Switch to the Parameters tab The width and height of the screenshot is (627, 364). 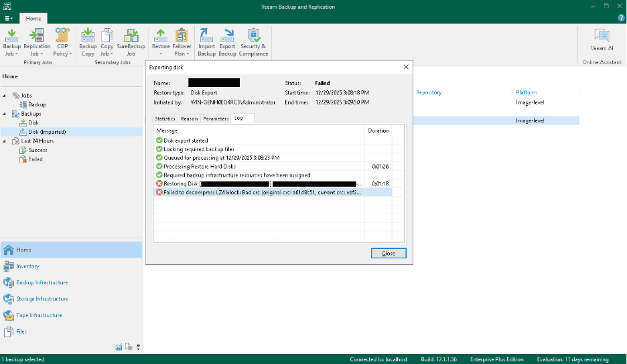point(216,118)
